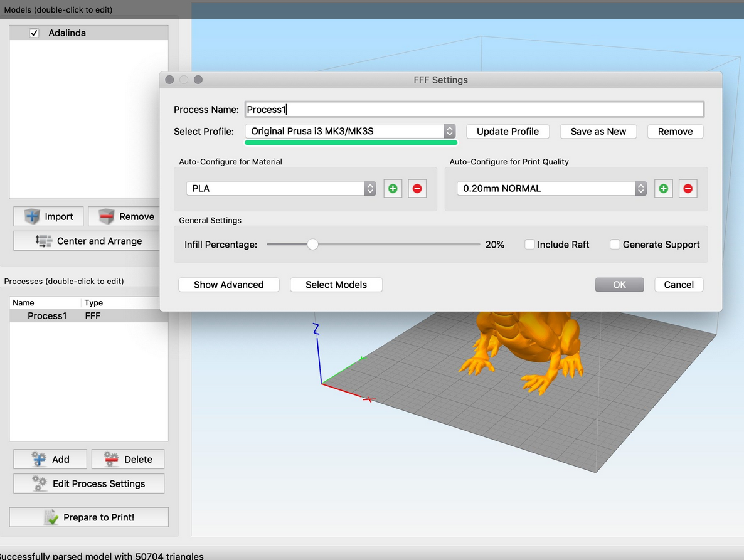Remove the 0.20mm NORMAL quality preset
This screenshot has width=744, height=560.
[x=688, y=189]
